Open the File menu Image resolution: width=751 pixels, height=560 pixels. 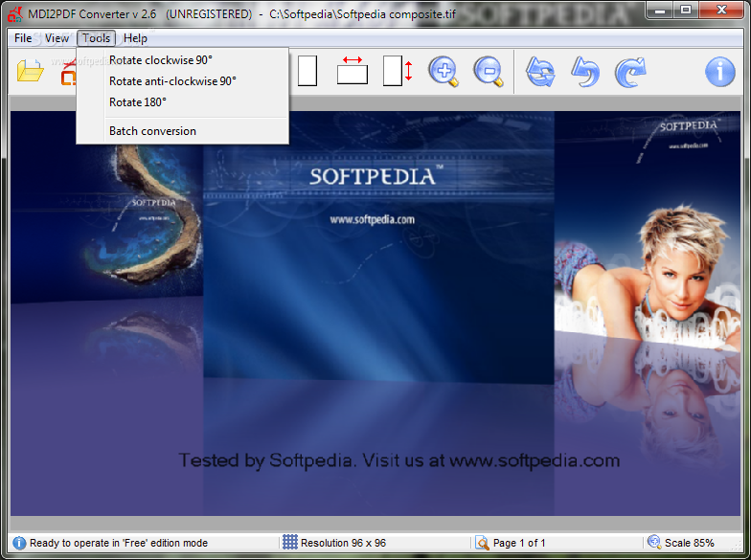pyautogui.click(x=23, y=38)
